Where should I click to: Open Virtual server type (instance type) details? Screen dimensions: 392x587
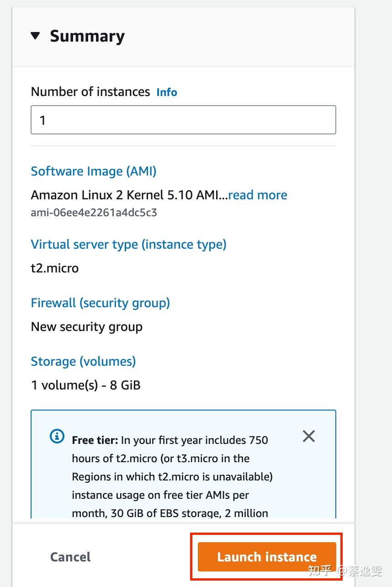128,244
